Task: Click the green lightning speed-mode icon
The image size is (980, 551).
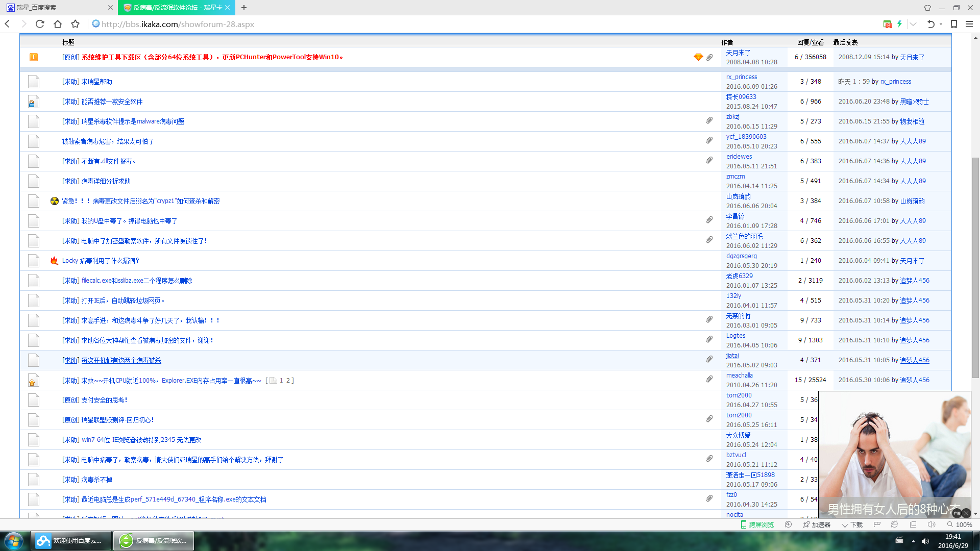Action: [899, 24]
